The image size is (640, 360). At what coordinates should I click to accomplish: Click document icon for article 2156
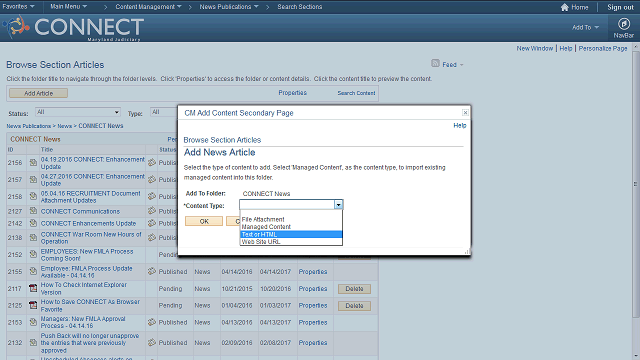click(33, 162)
